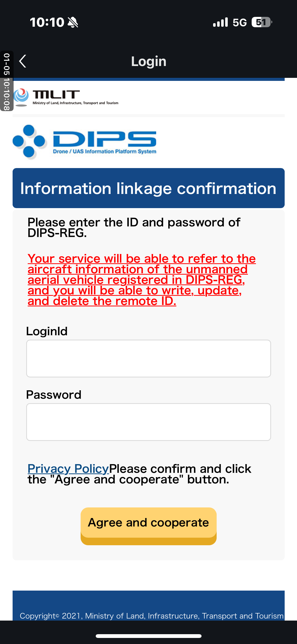Focus the Password input field
Image resolution: width=297 pixels, height=644 pixels.
[x=148, y=422]
